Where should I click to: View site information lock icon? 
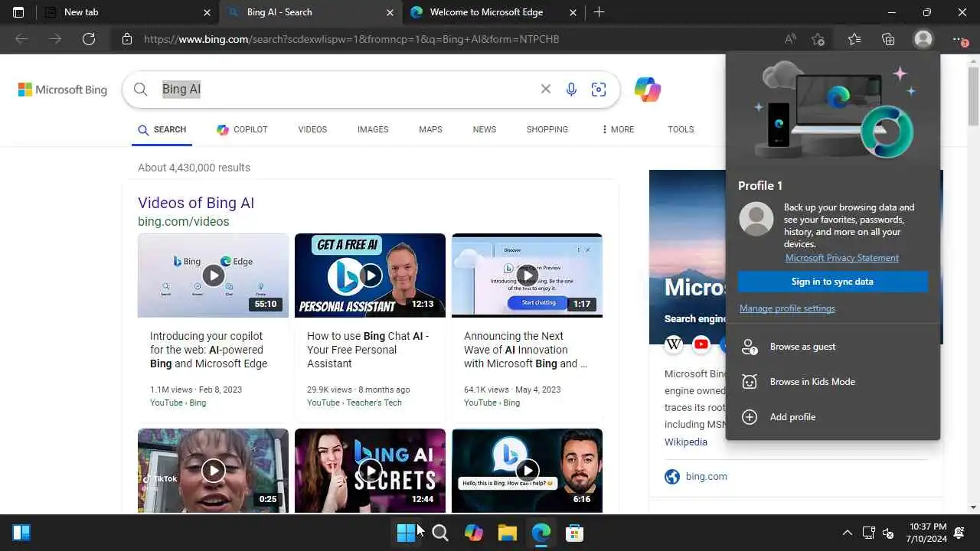tap(127, 39)
